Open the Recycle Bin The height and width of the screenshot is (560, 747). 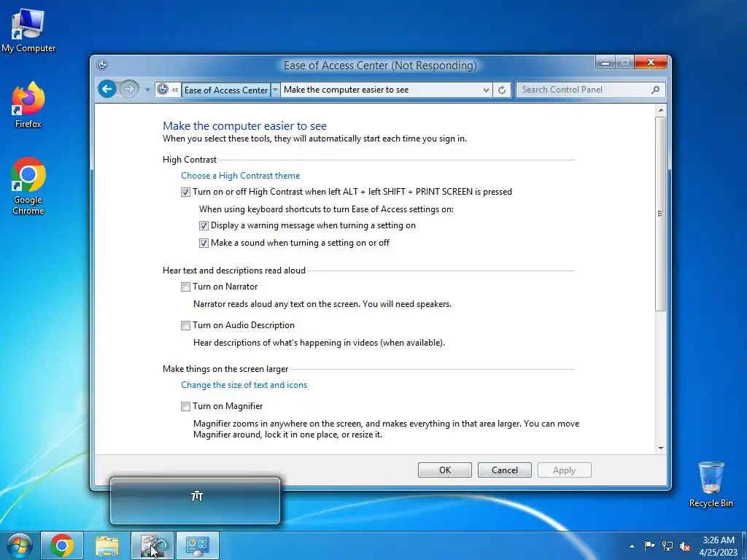[711, 484]
